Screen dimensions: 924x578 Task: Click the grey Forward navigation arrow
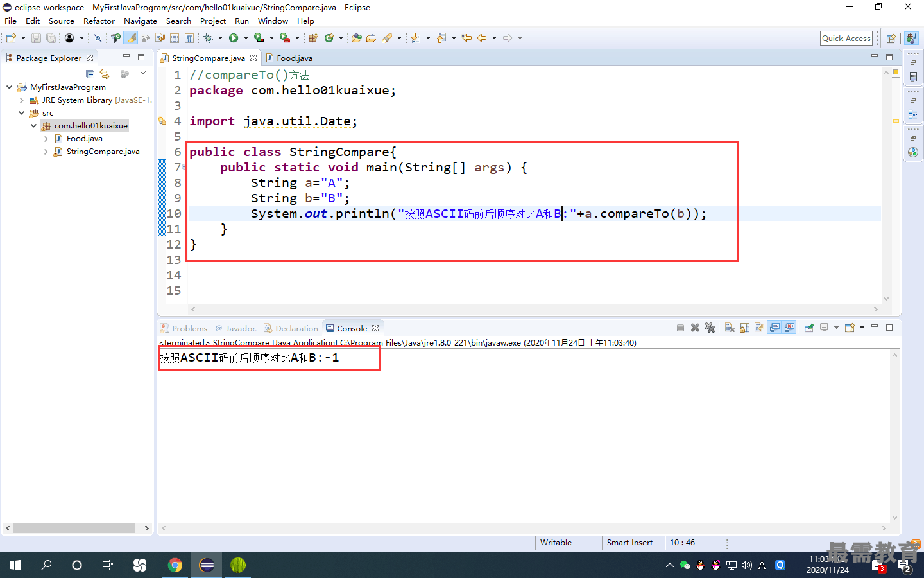point(507,38)
